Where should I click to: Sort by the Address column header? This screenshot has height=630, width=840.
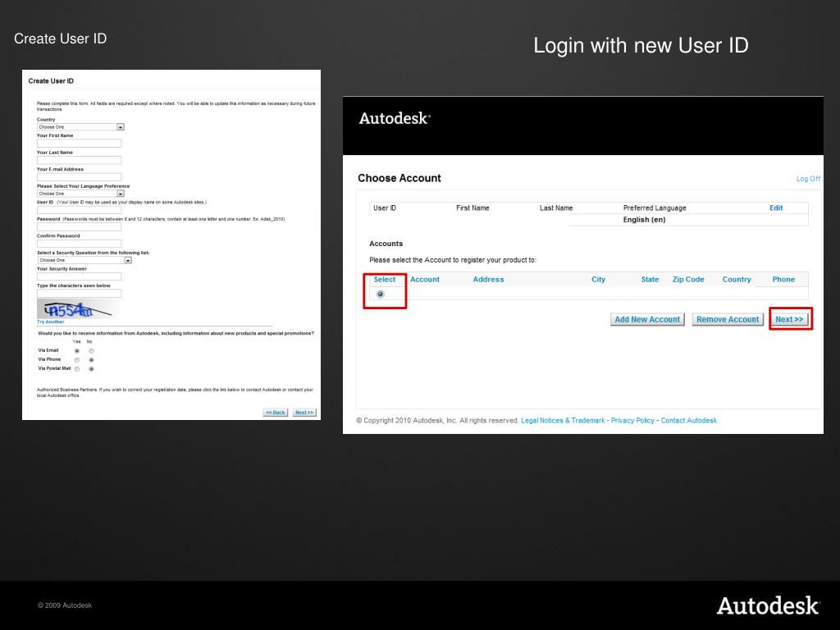point(489,280)
